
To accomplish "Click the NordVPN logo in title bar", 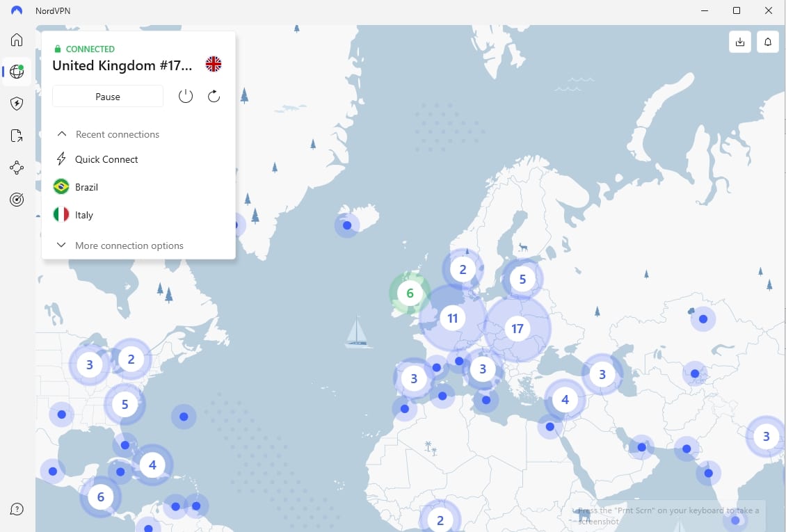I will (x=17, y=10).
